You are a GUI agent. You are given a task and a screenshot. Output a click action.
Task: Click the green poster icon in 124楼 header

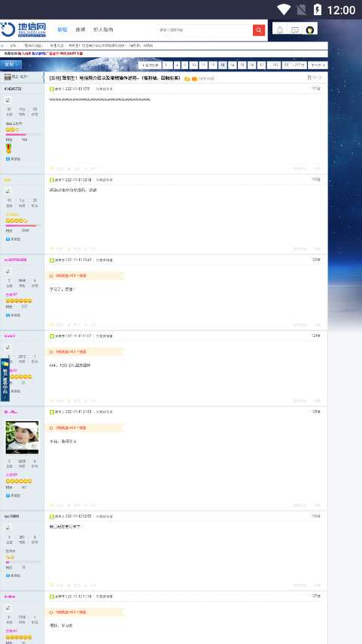pyautogui.click(x=52, y=336)
